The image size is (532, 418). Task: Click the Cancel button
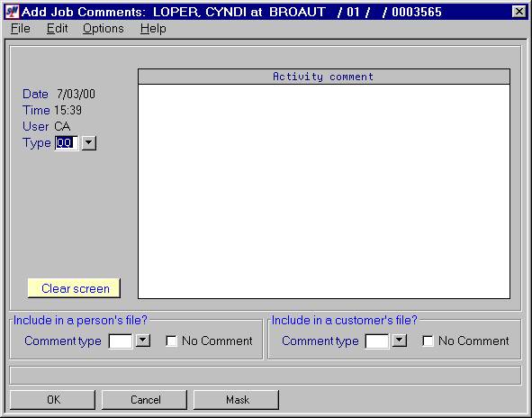pos(145,400)
